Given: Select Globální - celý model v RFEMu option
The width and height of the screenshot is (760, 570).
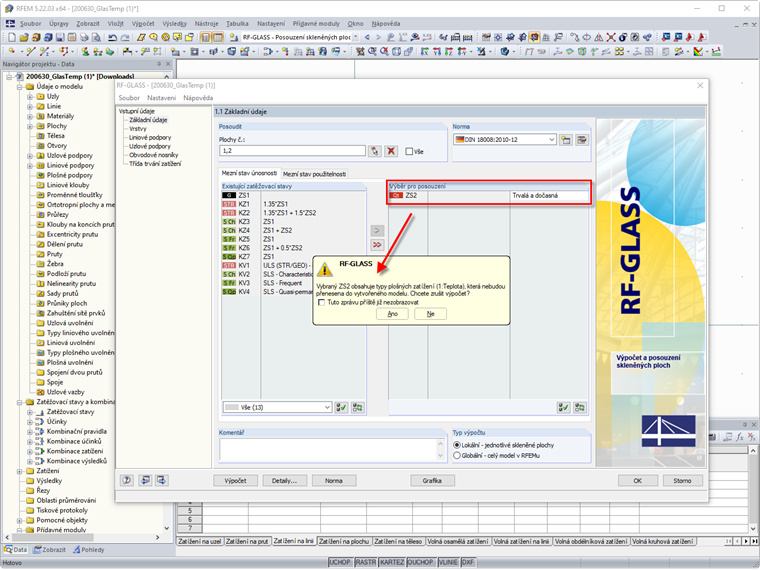Looking at the screenshot, I should (457, 456).
